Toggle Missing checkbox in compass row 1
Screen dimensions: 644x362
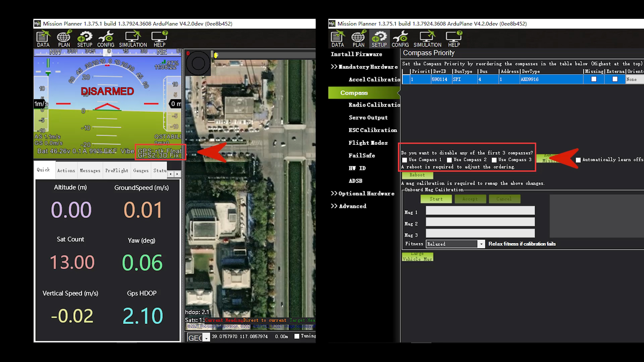click(594, 79)
